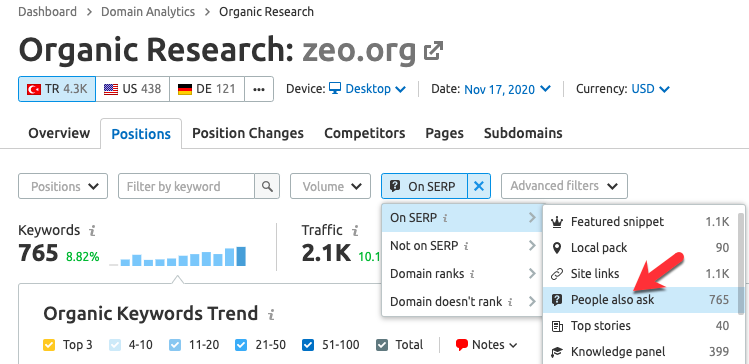The height and width of the screenshot is (364, 749).
Task: Expand the Not on SERP submenu
Action: 463,246
